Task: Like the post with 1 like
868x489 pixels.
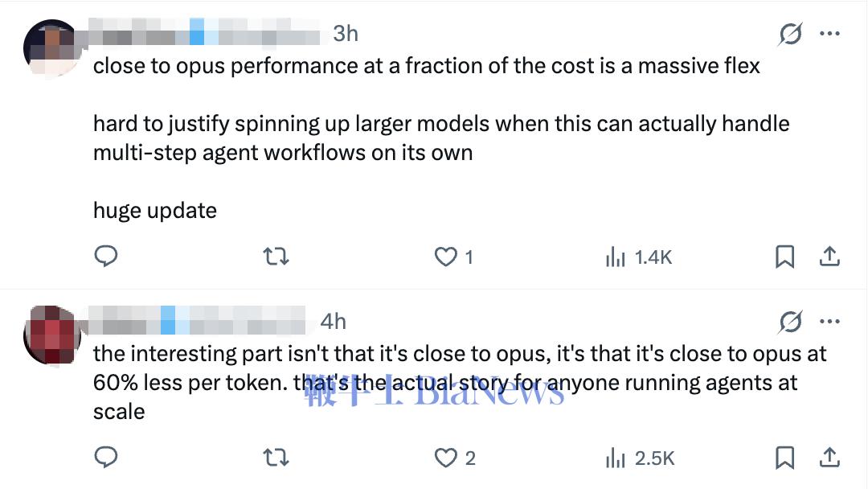Action: pos(453,257)
